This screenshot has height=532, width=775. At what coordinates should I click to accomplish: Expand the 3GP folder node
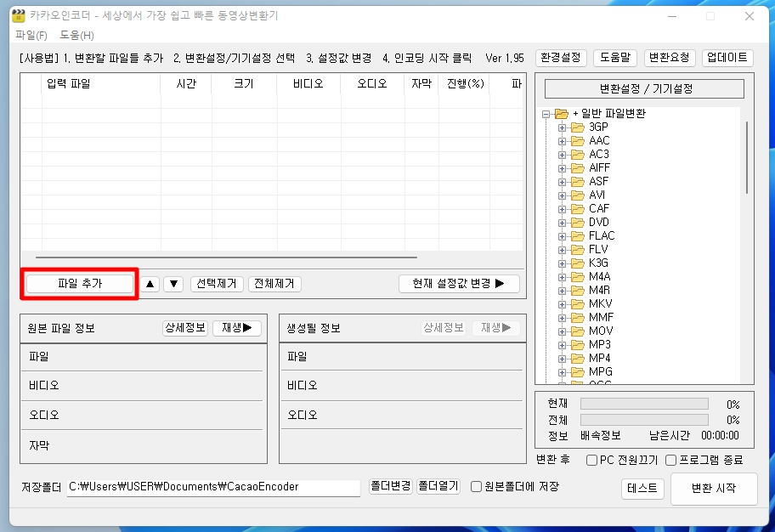pyautogui.click(x=562, y=127)
